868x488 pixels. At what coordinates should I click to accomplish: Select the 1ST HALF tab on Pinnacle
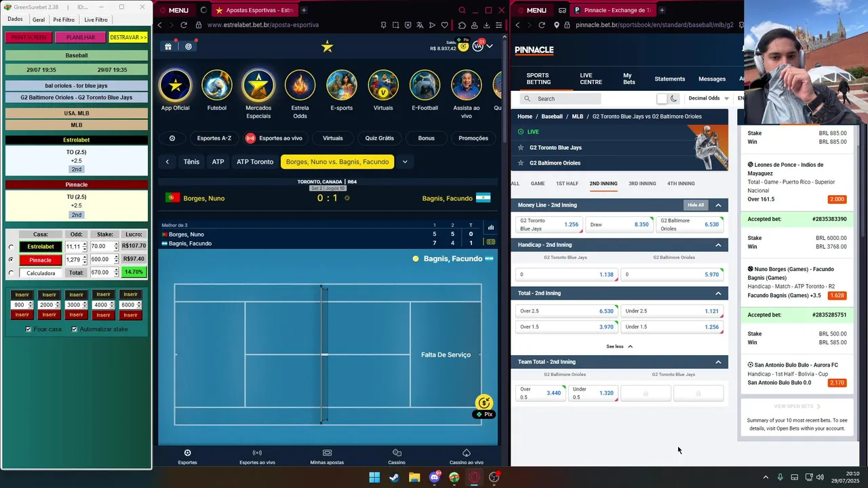coord(567,184)
